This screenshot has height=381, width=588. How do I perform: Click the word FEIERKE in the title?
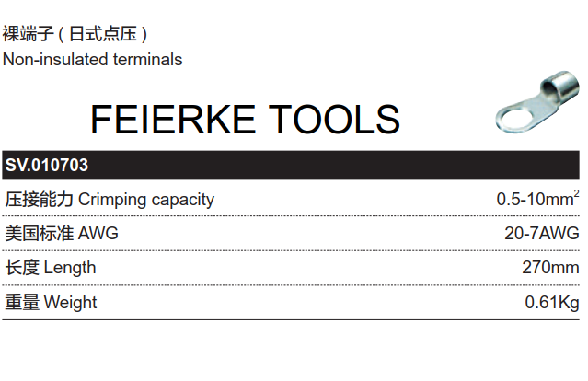[x=173, y=120]
